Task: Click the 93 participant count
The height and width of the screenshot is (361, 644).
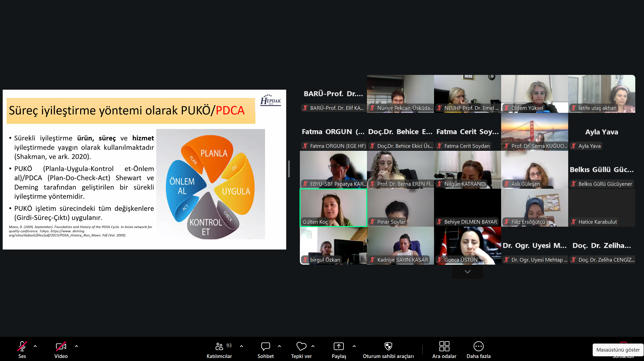Action: click(x=229, y=346)
